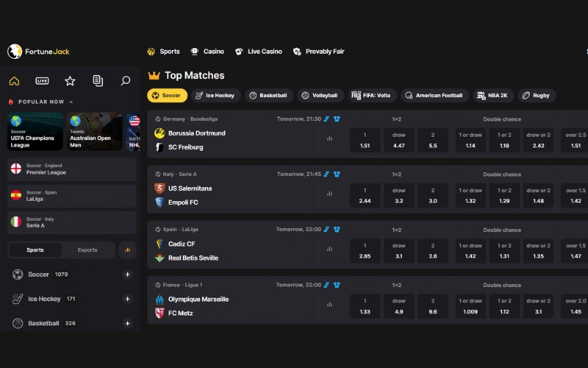Open stats icon for Borussia Dortmund match
588x368 pixels.
coord(329,138)
